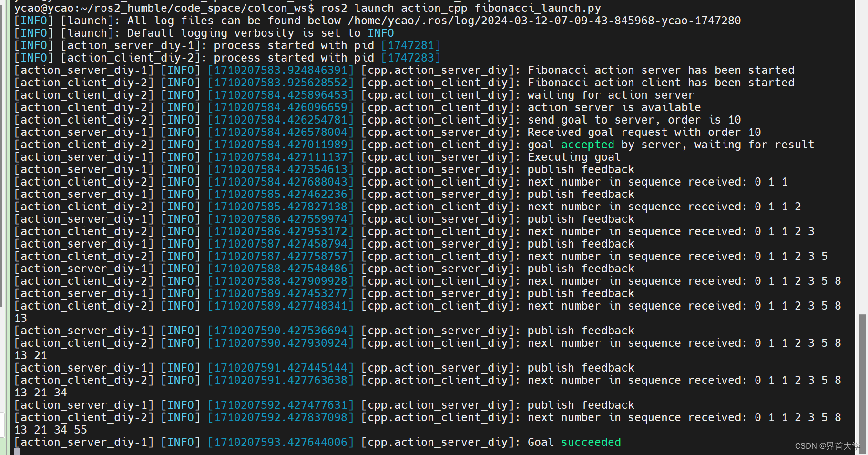Image resolution: width=868 pixels, height=455 pixels.
Task: Click the wrapped line '13 21 34'
Action: 41,393
